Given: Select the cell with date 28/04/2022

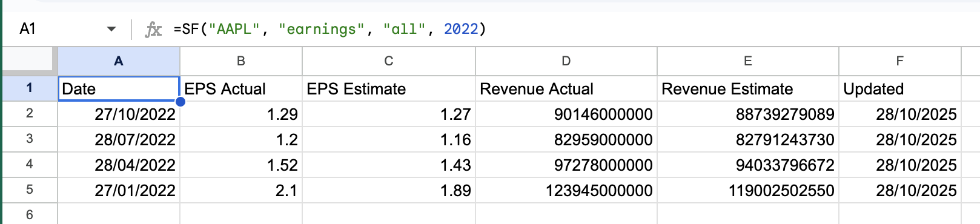Looking at the screenshot, I should click(x=119, y=165).
